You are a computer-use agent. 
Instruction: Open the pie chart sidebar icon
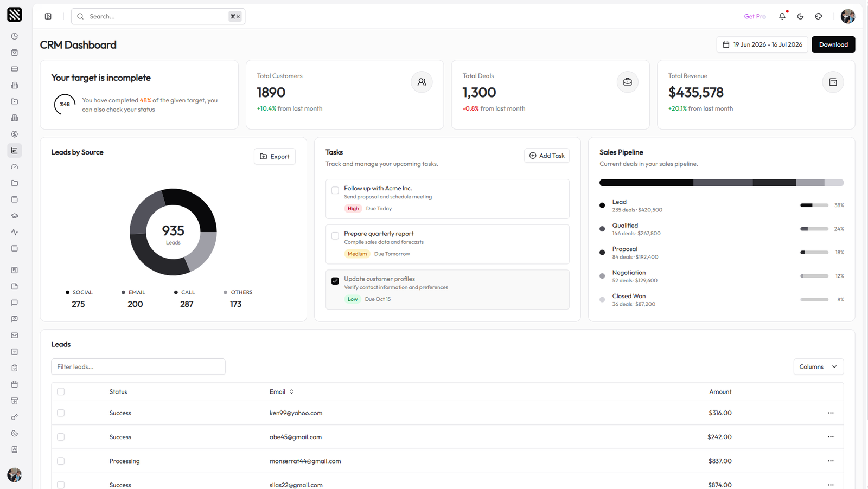pyautogui.click(x=15, y=36)
